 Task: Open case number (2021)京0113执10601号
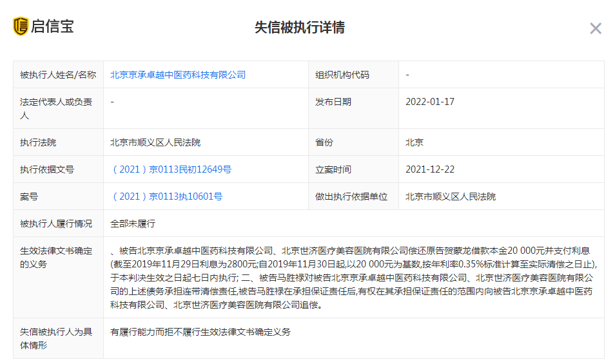click(x=167, y=196)
